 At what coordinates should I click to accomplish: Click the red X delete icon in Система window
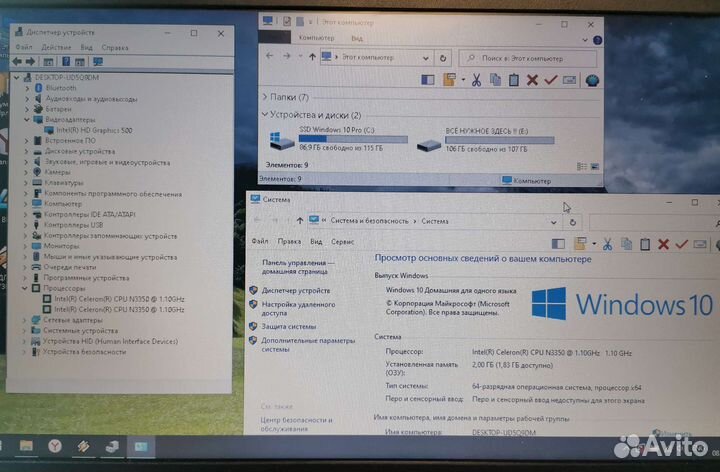[663, 244]
